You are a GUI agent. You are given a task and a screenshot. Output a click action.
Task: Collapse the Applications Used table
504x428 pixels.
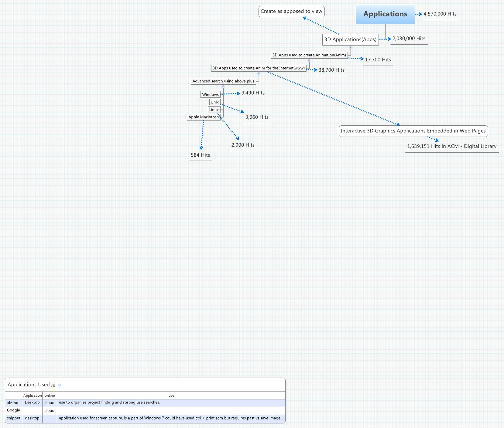[60, 385]
